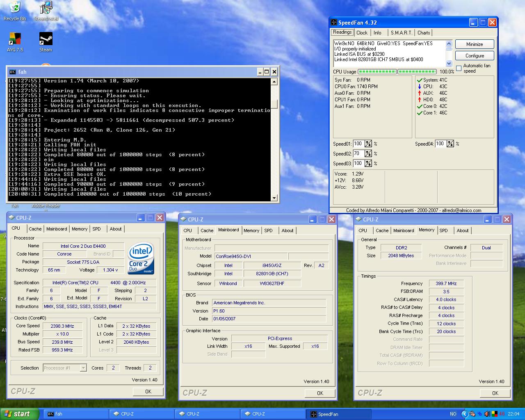Click the memory Size value 2048 MBytes

pyautogui.click(x=401, y=256)
